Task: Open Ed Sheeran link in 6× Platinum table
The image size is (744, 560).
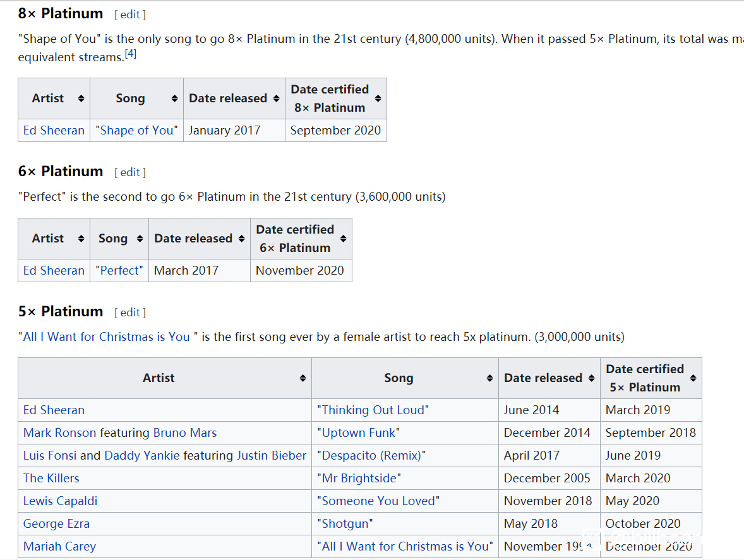Action: click(x=54, y=270)
